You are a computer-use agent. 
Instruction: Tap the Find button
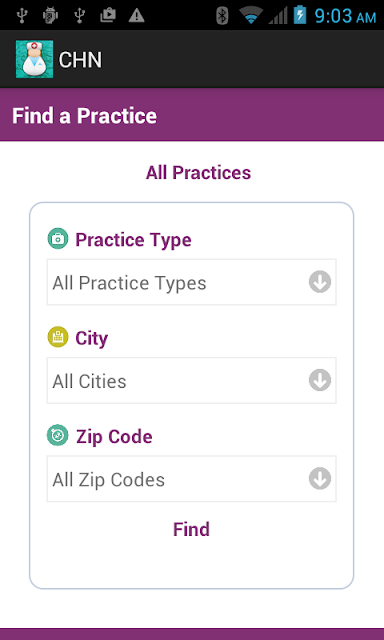[191, 529]
